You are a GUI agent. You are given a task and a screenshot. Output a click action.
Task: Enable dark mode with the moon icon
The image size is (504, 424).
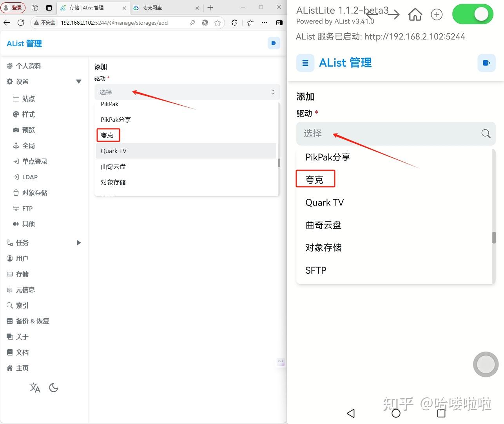click(x=54, y=388)
